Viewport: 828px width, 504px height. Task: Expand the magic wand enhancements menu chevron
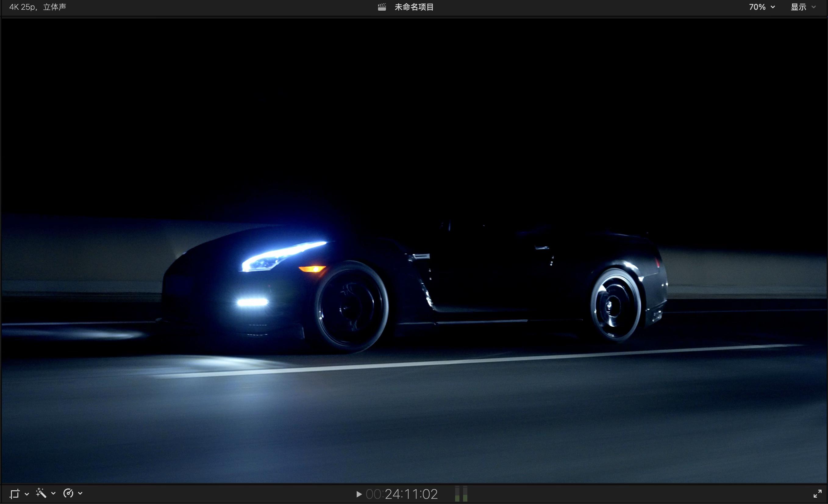53,493
